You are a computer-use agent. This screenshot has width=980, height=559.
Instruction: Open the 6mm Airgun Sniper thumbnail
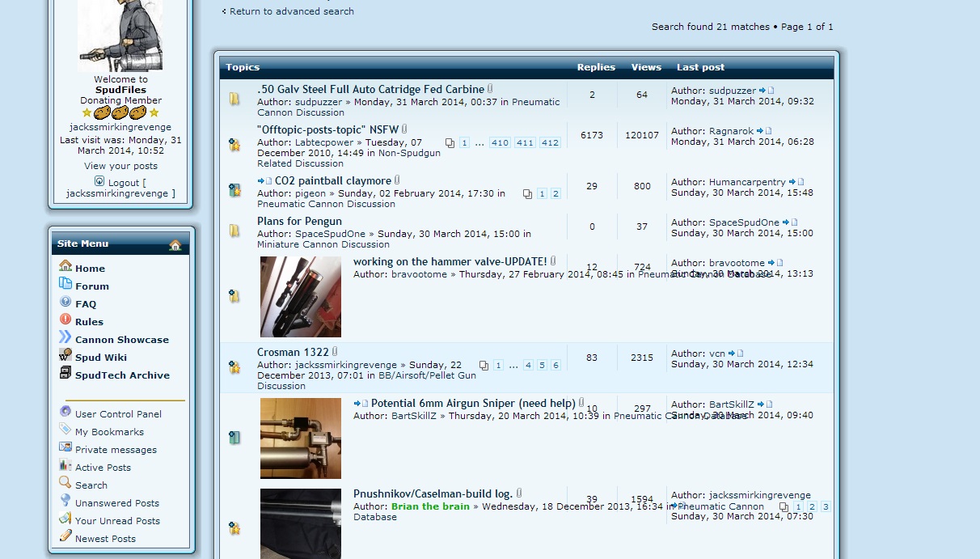coord(301,438)
